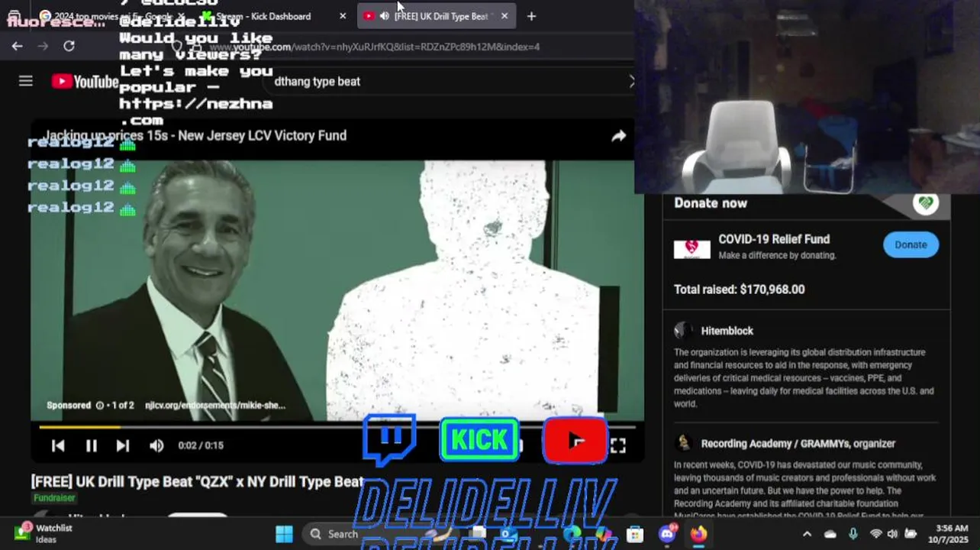Image resolution: width=980 pixels, height=550 pixels.
Task: Close the Kick Dashboard tab
Action: pos(343,16)
